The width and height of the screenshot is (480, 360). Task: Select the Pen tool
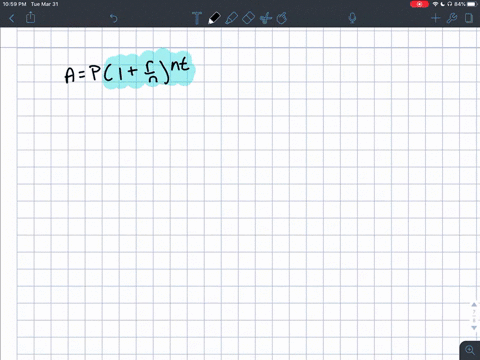[x=214, y=18]
